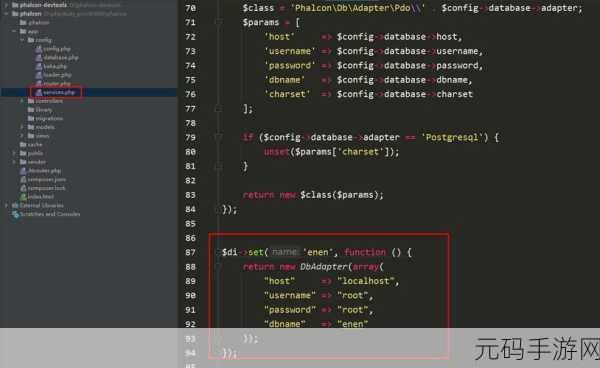Click the index.html file icon
This screenshot has height=368, width=600.
click(23, 197)
